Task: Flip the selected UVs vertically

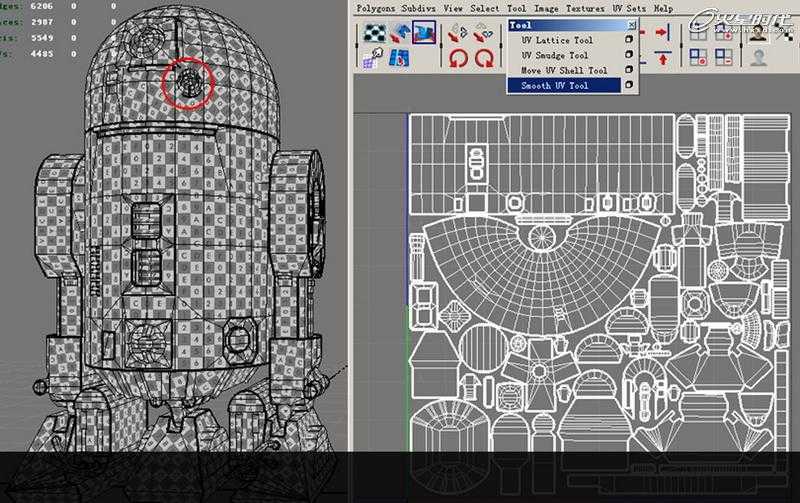Action: coord(483,33)
